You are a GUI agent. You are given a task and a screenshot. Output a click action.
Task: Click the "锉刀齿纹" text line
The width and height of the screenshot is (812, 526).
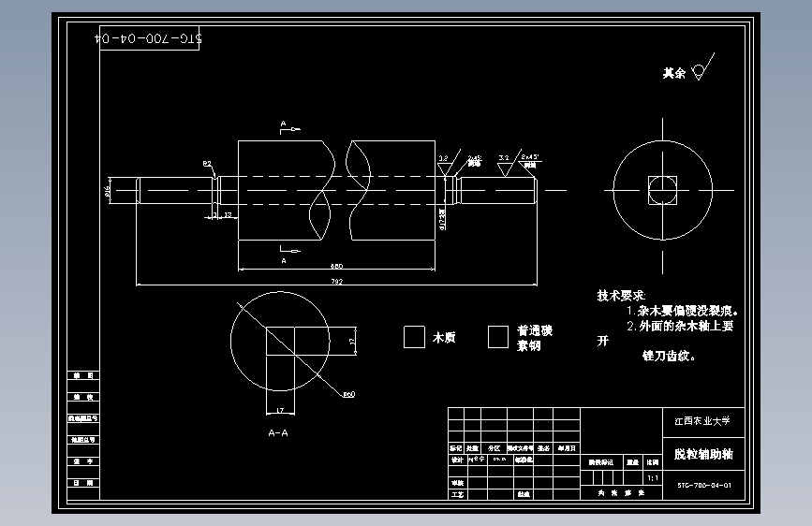coord(669,357)
